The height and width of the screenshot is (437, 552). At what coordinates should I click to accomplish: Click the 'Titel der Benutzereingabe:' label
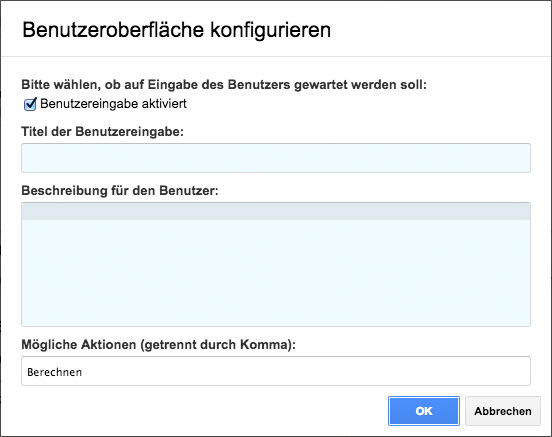pyautogui.click(x=102, y=132)
